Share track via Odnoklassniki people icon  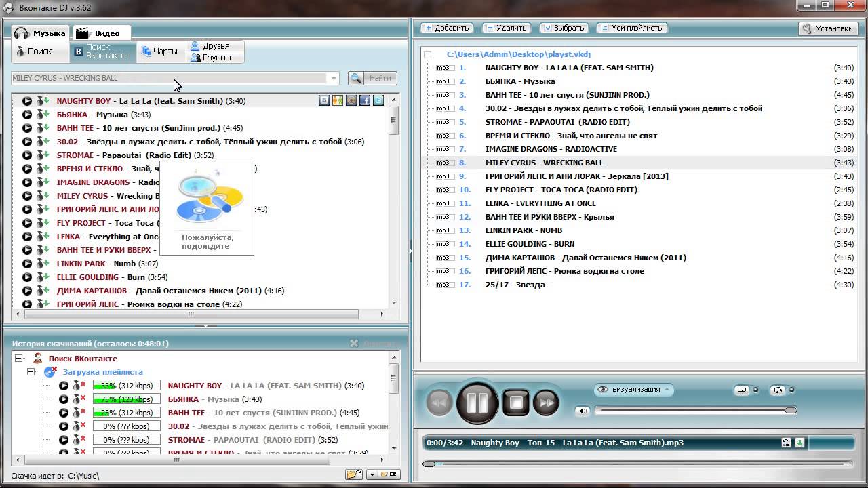pyautogui.click(x=338, y=100)
